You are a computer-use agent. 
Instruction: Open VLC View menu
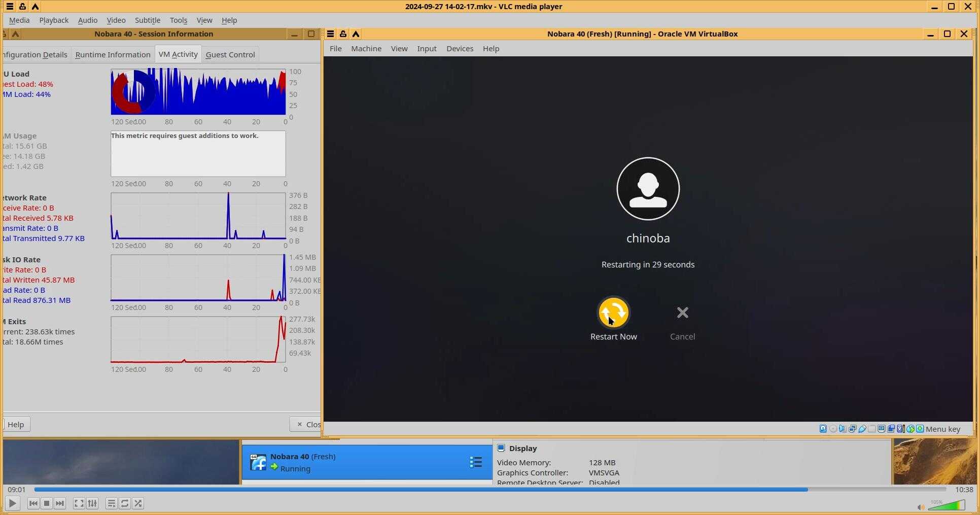coord(204,20)
